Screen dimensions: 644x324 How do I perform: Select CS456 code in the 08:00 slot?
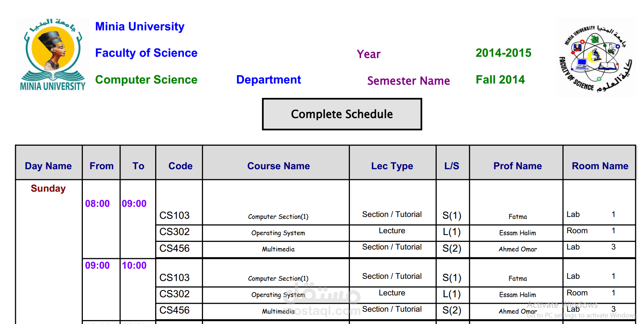coord(174,248)
